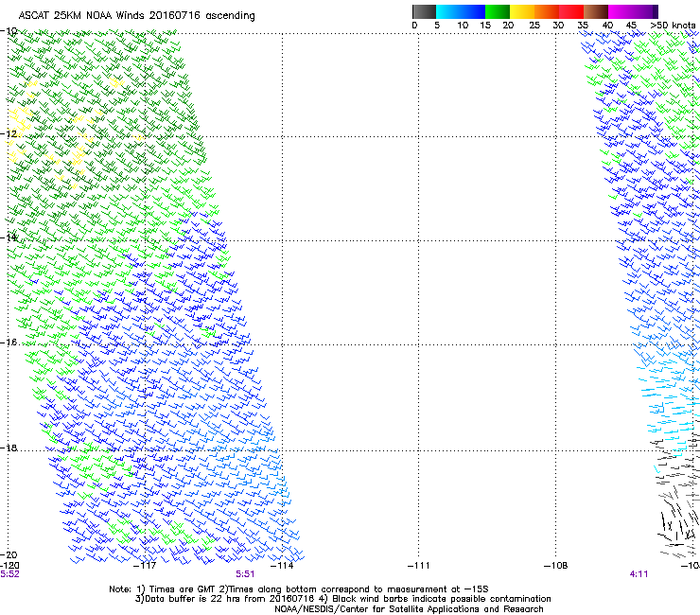Click the '20' legend scale label
700x615 pixels.
pyautogui.click(x=508, y=26)
